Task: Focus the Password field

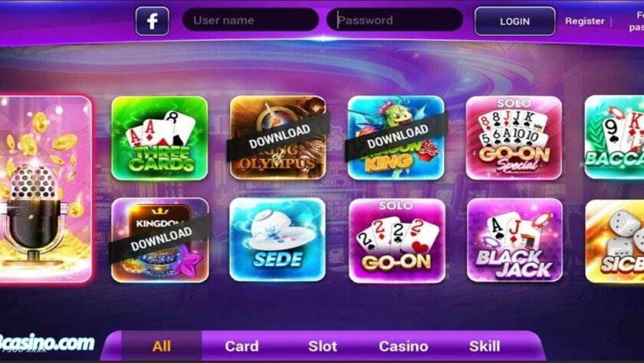Action: coord(395,20)
